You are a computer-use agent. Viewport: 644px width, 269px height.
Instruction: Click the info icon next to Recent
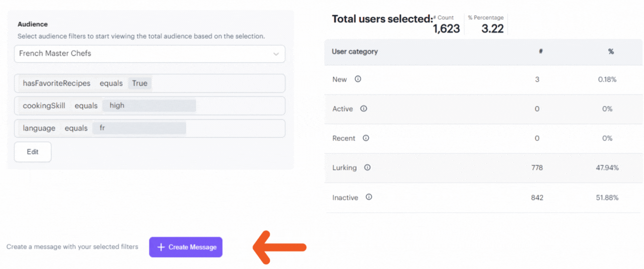(366, 138)
